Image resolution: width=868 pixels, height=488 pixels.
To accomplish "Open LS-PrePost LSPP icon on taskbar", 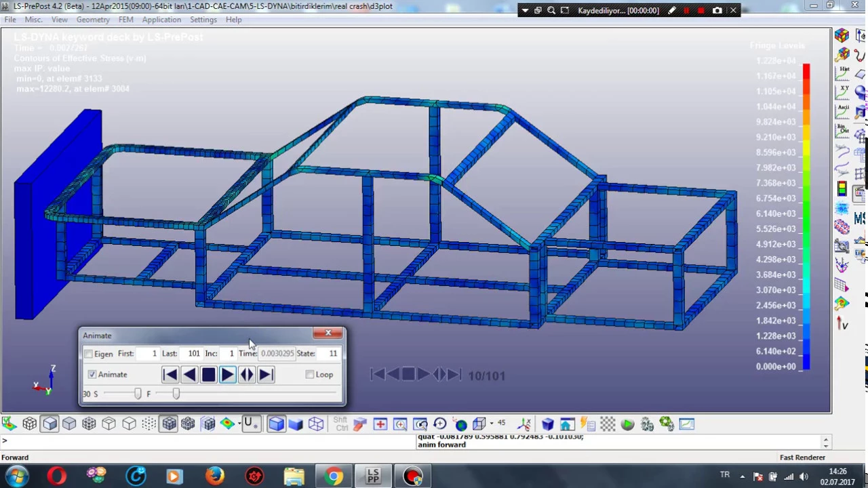I will tap(373, 476).
